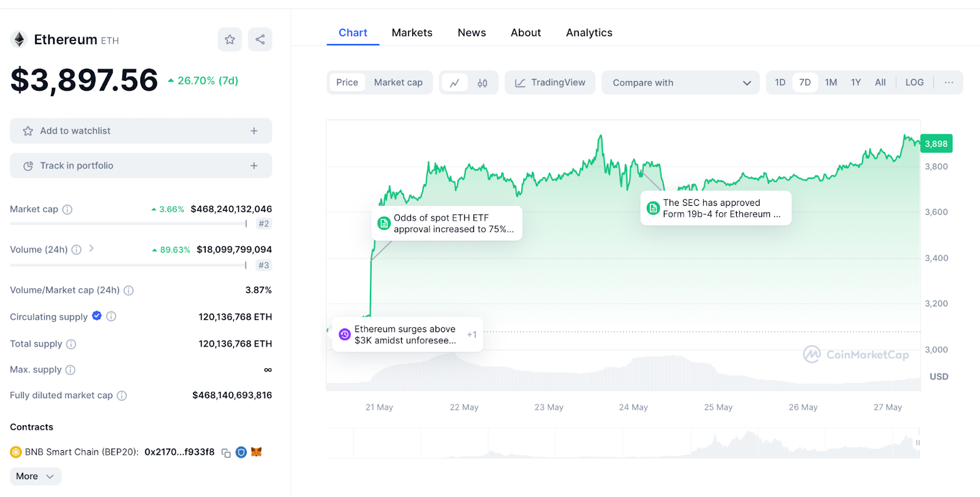Select the 1M time range
Viewport: 980px width, 497px height.
coord(831,83)
